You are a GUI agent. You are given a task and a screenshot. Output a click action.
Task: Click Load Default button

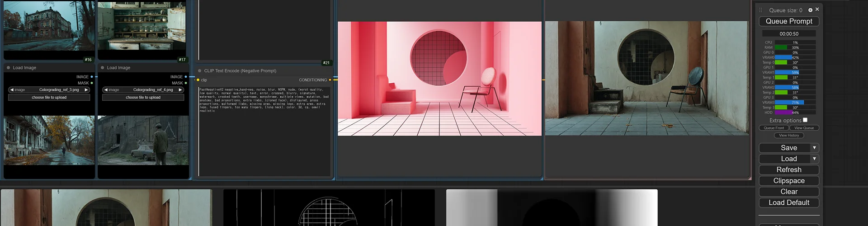click(789, 202)
